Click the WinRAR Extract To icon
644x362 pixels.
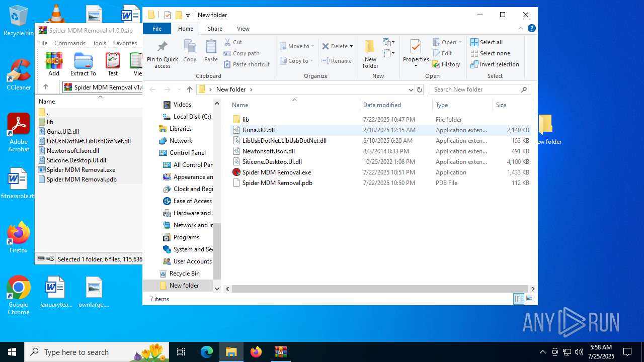click(83, 64)
